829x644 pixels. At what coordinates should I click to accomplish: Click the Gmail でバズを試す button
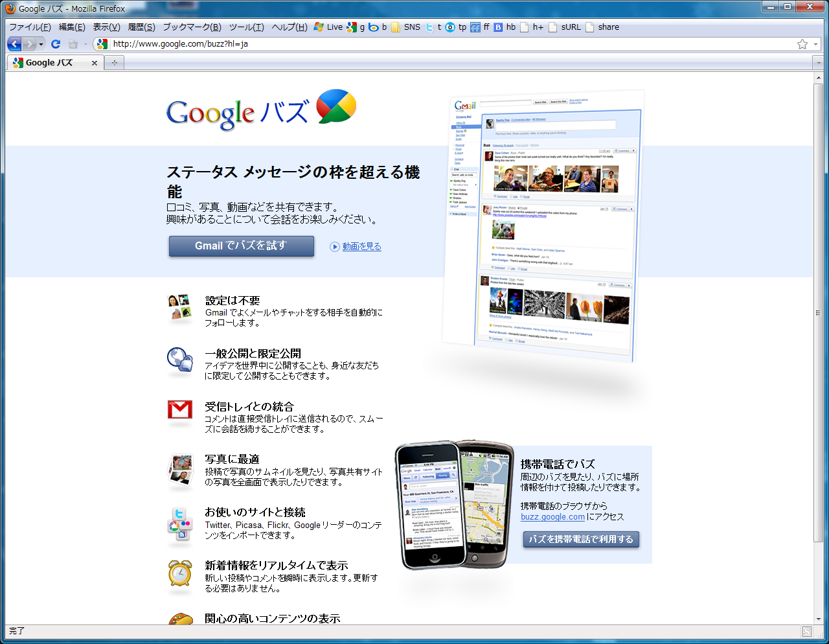(242, 246)
